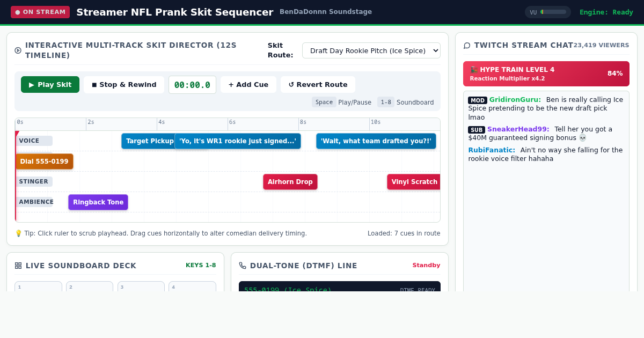Revert the skit route
This screenshot has width=644, height=338.
coord(318,85)
